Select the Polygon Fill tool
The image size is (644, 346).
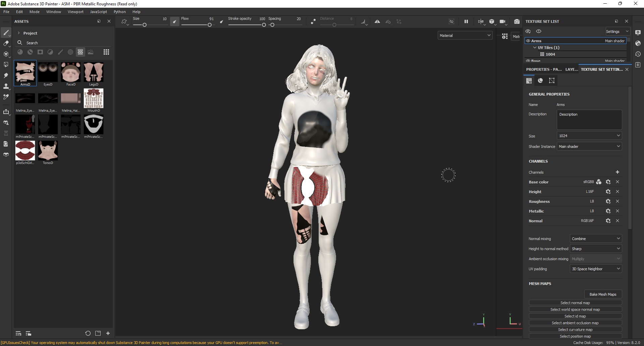[6, 65]
